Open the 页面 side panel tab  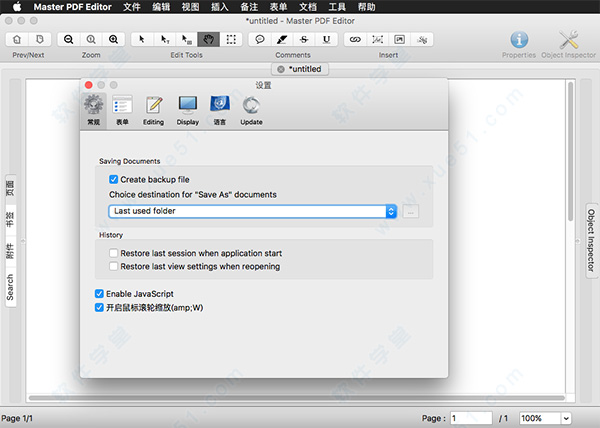point(10,189)
